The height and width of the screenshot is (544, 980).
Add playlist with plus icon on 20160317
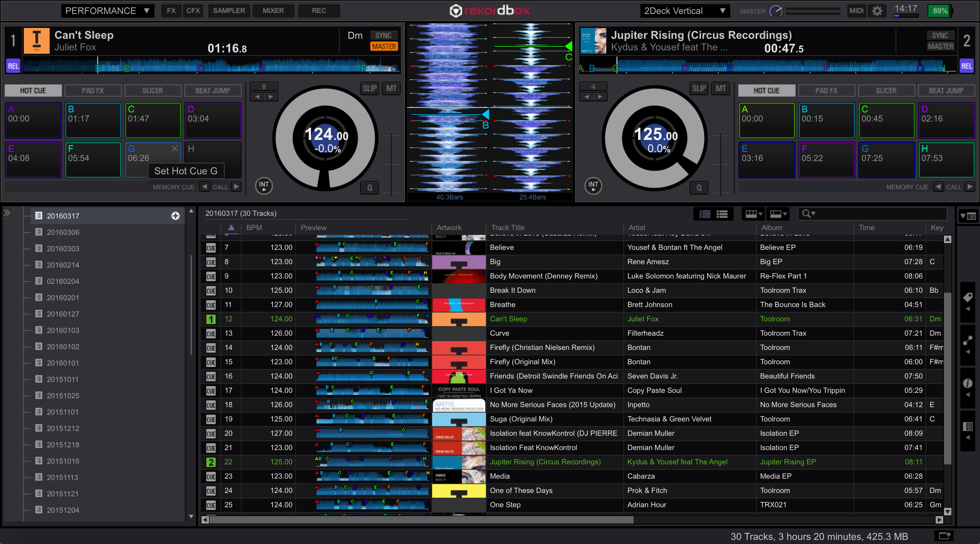tap(175, 216)
